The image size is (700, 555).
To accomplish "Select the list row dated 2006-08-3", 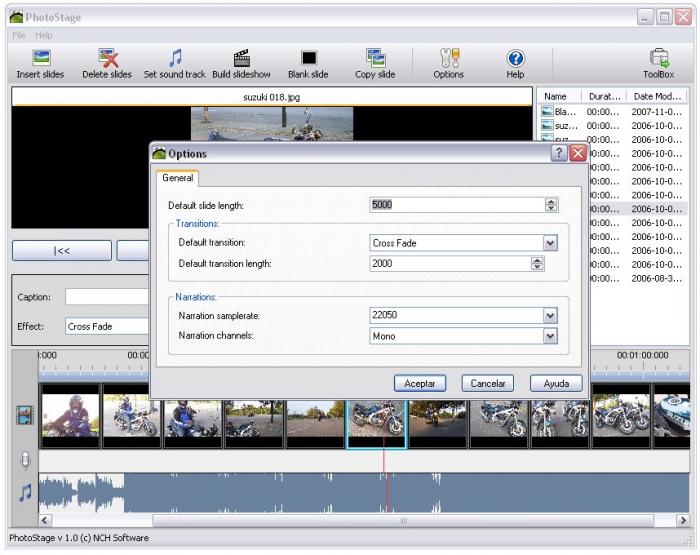I will pyautogui.click(x=638, y=278).
